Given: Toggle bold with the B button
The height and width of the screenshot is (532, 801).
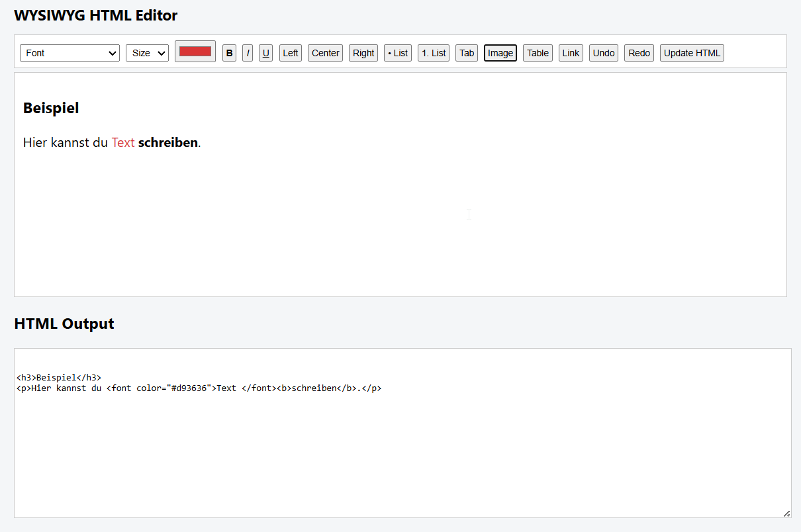Looking at the screenshot, I should click(x=230, y=53).
